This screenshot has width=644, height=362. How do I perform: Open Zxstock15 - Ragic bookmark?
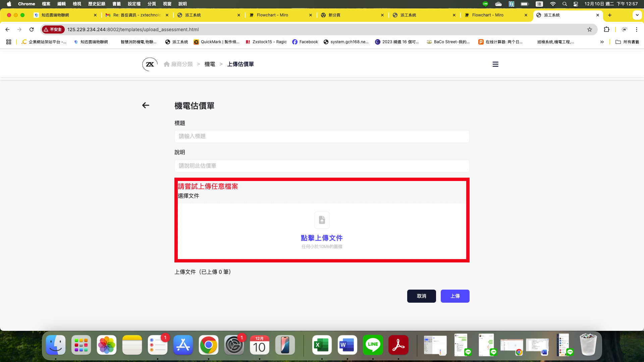pos(266,42)
